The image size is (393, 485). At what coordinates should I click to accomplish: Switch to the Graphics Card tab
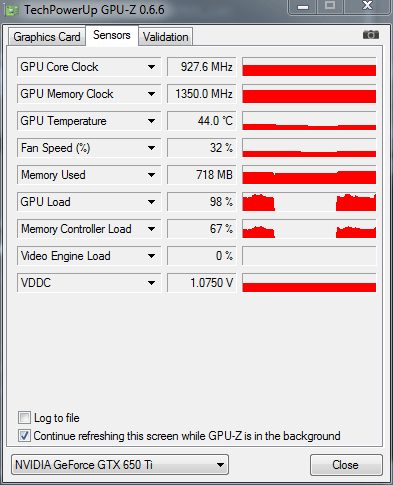47,37
